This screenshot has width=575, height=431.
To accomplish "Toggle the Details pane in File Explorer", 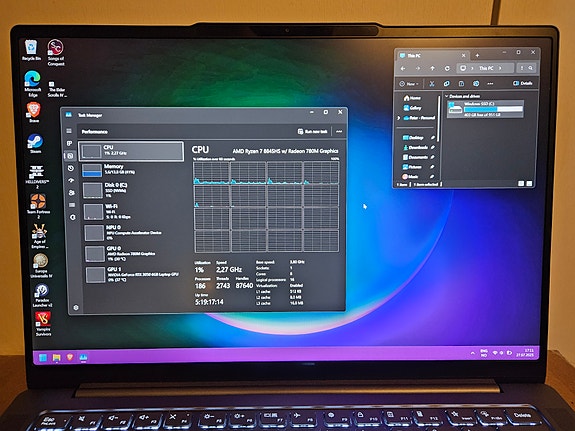I will pyautogui.click(x=522, y=83).
